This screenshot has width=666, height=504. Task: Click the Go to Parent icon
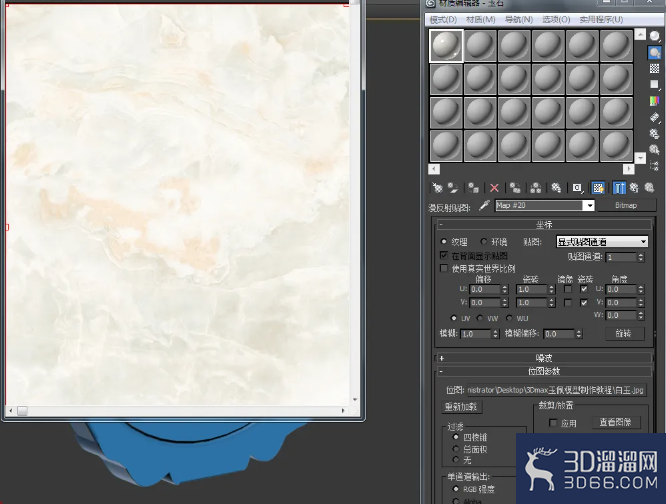[x=634, y=188]
